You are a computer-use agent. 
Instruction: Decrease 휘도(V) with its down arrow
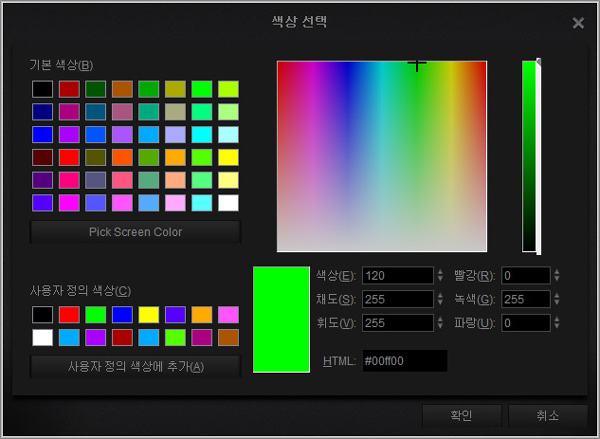(440, 326)
